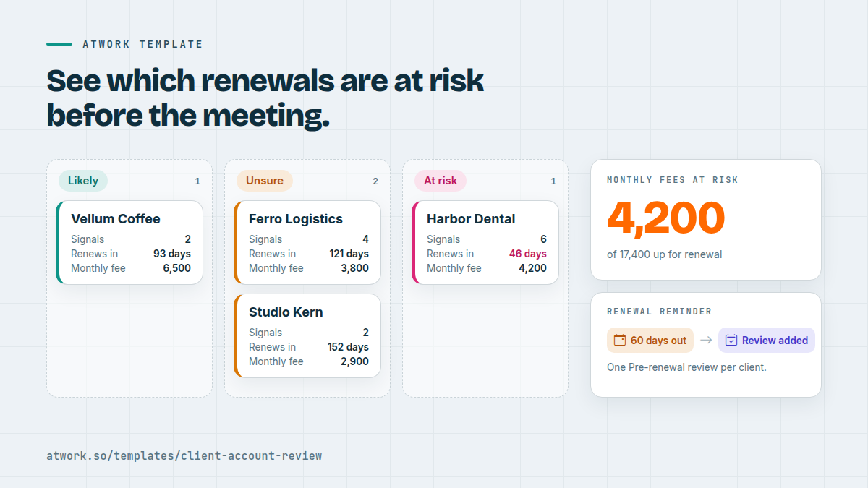The image size is (868, 488).
Task: Click the '60 days out' label
Action: pos(658,341)
